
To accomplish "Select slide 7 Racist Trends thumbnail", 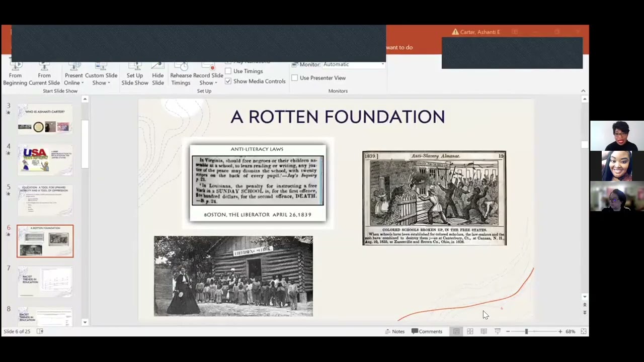I will (x=45, y=282).
